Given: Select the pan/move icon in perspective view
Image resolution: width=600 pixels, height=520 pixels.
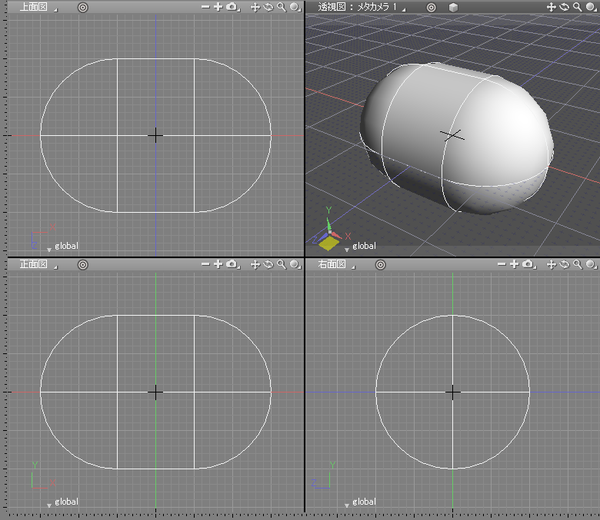Looking at the screenshot, I should click(x=551, y=7).
